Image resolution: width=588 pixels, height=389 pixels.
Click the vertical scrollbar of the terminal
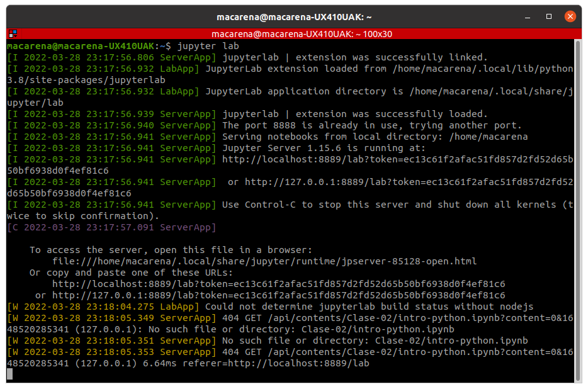[x=577, y=210]
